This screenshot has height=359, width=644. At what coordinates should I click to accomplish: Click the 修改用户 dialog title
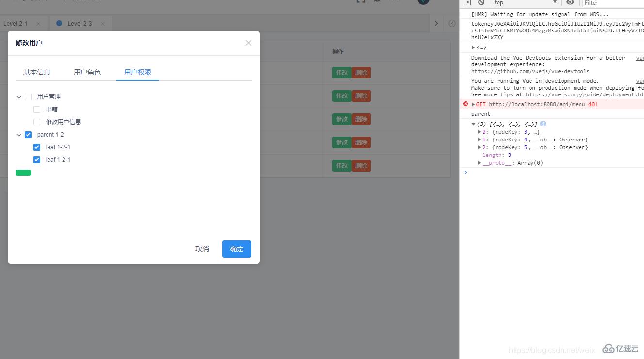pos(29,43)
